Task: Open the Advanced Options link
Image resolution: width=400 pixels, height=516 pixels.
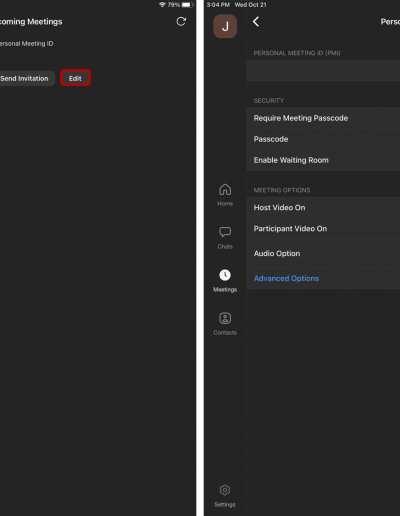Action: tap(286, 278)
